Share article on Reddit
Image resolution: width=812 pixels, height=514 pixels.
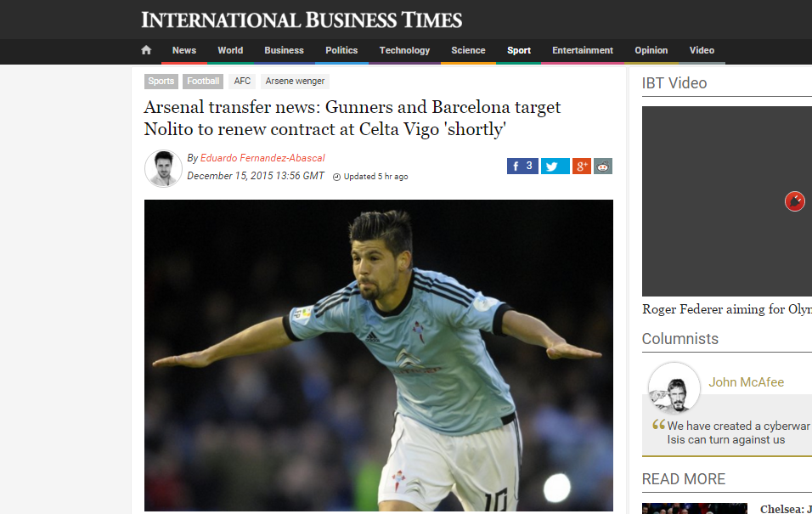(x=603, y=166)
